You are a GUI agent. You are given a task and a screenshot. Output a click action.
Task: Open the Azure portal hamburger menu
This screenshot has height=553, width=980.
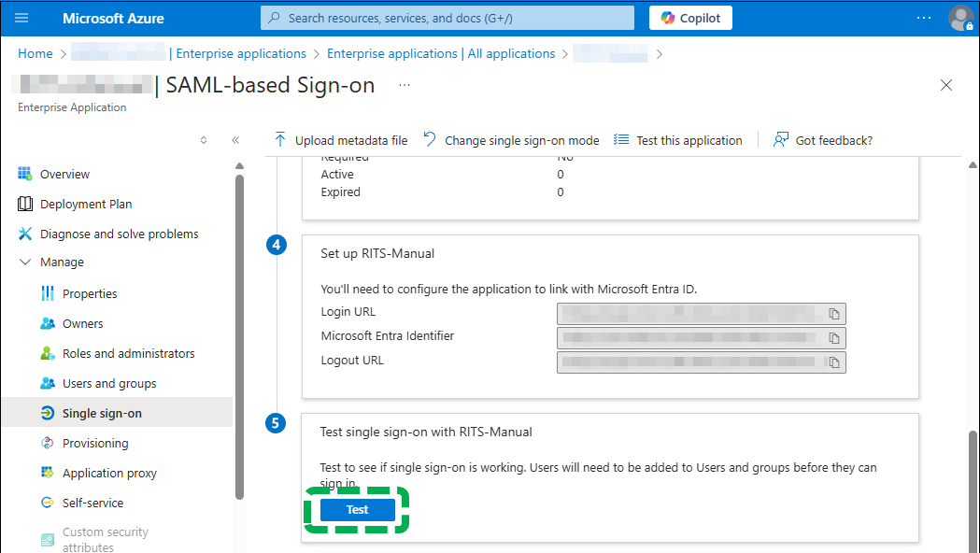click(x=22, y=18)
